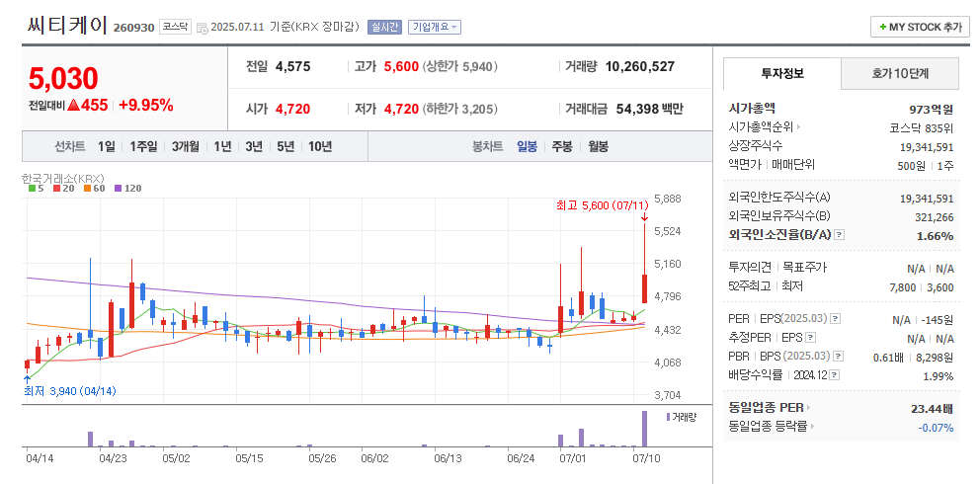
Task: Open 배당수익률 help icon
Action: pos(835,375)
